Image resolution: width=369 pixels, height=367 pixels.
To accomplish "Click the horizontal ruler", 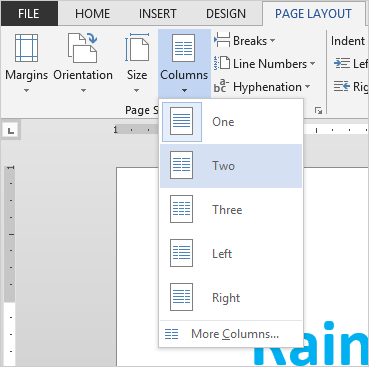I will [136, 130].
